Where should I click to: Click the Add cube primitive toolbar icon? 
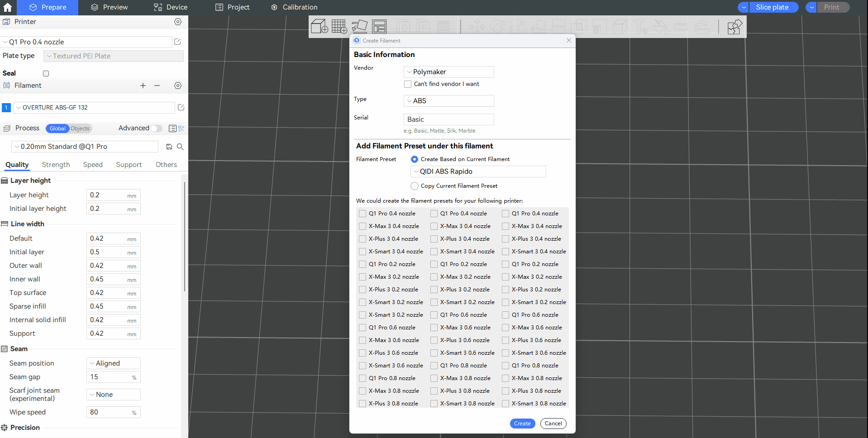[320, 27]
